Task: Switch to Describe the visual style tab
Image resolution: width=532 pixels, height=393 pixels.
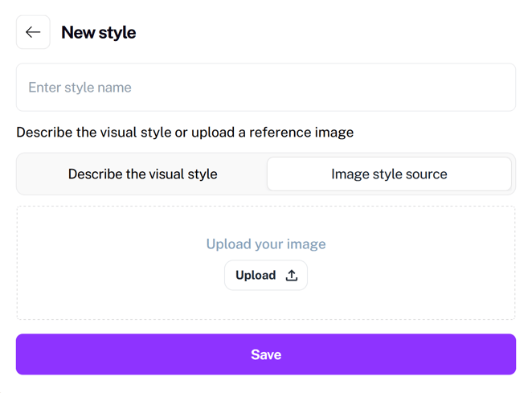Action: pos(142,174)
